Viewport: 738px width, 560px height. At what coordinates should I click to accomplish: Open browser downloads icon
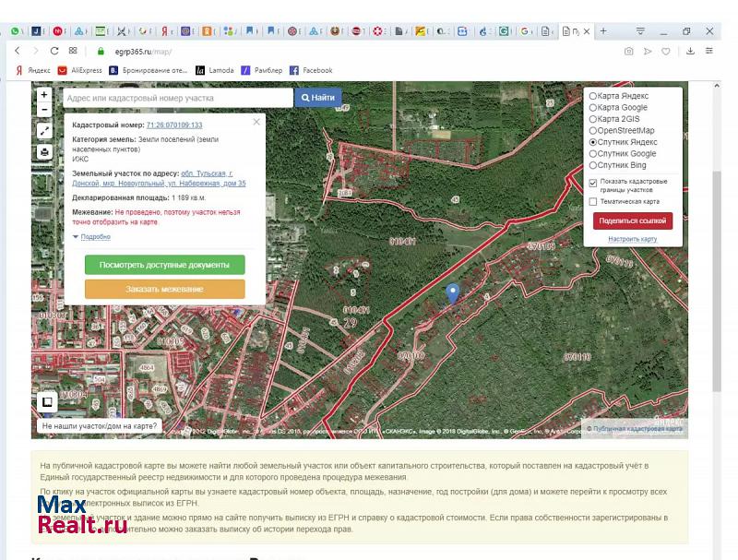690,52
